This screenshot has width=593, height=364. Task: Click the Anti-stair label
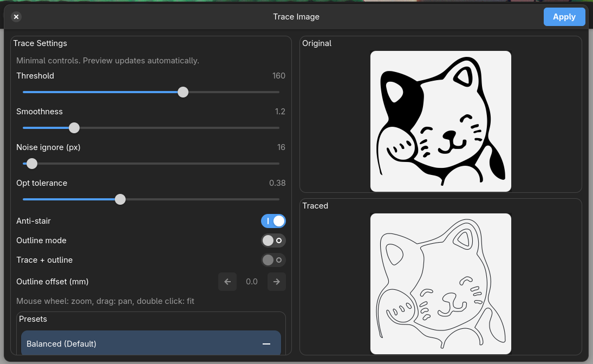tap(33, 221)
